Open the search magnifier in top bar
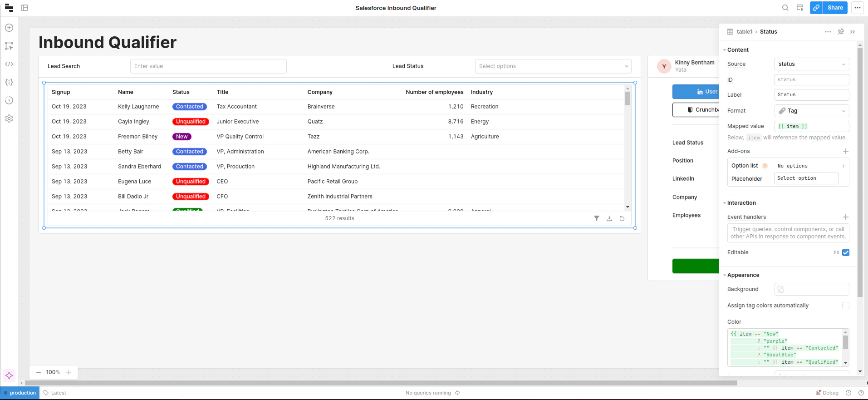Screen dimensions: 868x400 [x=785, y=8]
